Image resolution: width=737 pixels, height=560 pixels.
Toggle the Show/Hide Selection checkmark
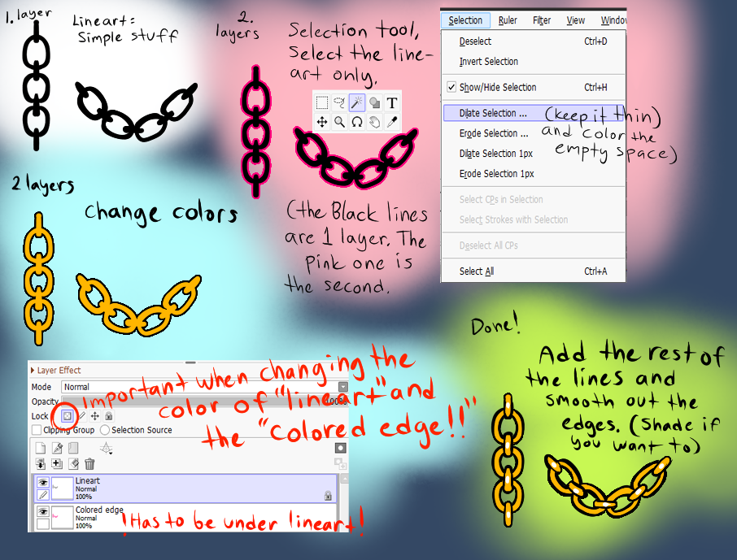[451, 87]
